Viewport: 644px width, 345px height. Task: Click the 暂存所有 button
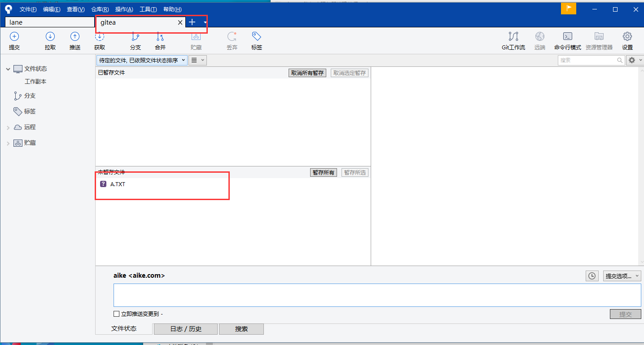tap(324, 172)
